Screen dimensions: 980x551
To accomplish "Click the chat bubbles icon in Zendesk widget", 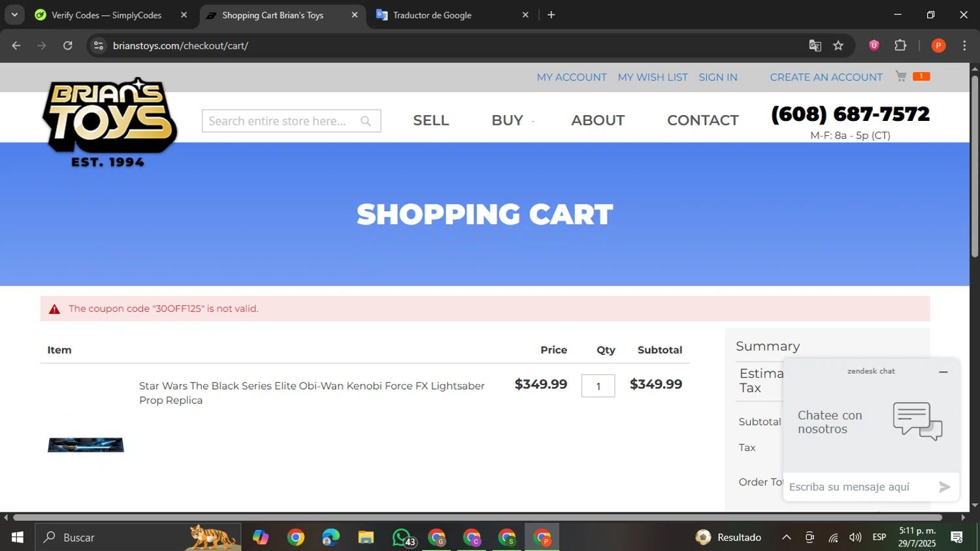I will tap(918, 421).
